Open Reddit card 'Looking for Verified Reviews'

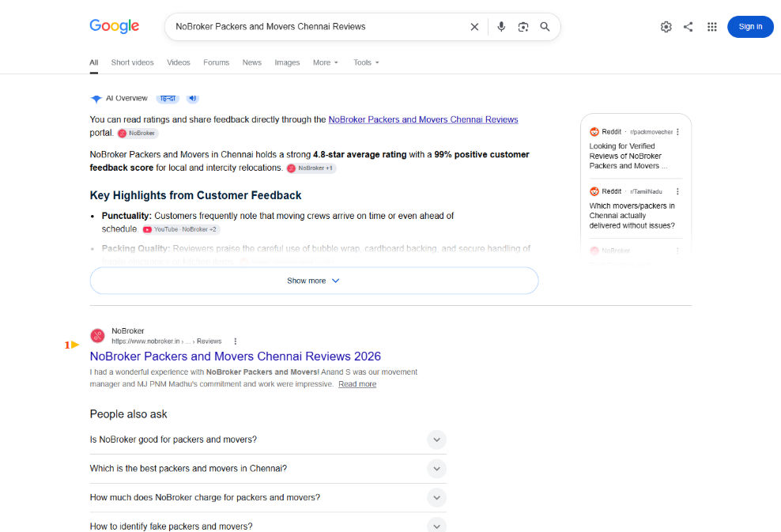(x=628, y=156)
